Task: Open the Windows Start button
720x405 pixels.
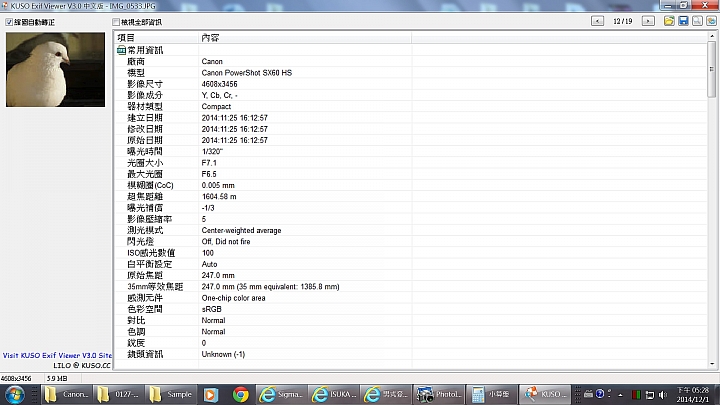Action: coord(15,394)
